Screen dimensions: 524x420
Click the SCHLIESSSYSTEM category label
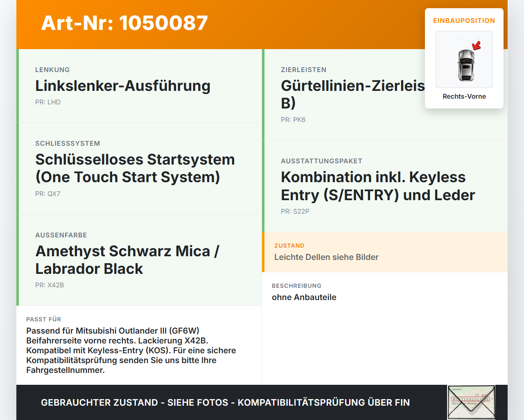click(x=68, y=143)
